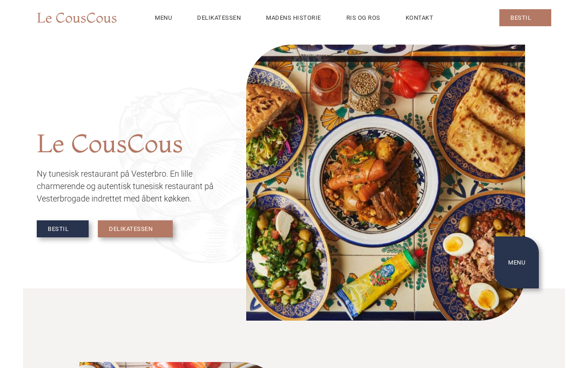Click the large Le CousCous heading
Screen dimensions: 588x368
[x=110, y=144]
